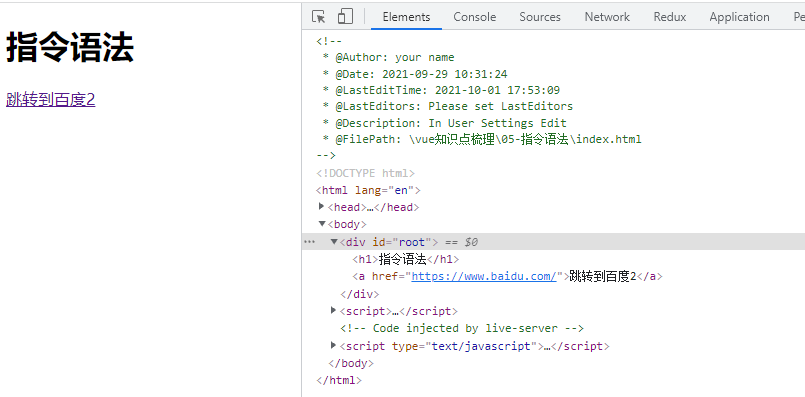
Task: Open the Sources tab
Action: click(x=540, y=17)
